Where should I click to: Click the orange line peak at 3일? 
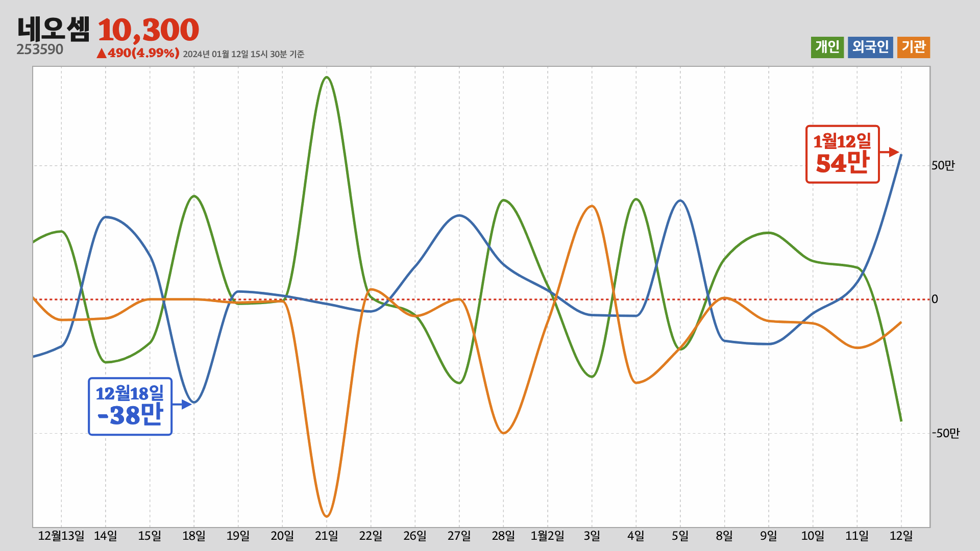click(x=592, y=206)
